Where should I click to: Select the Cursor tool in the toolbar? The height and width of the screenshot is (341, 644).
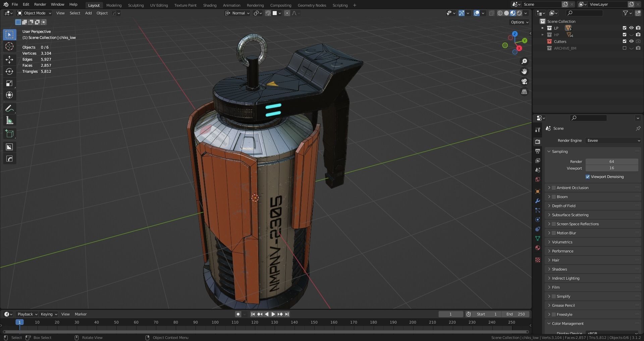tap(9, 46)
